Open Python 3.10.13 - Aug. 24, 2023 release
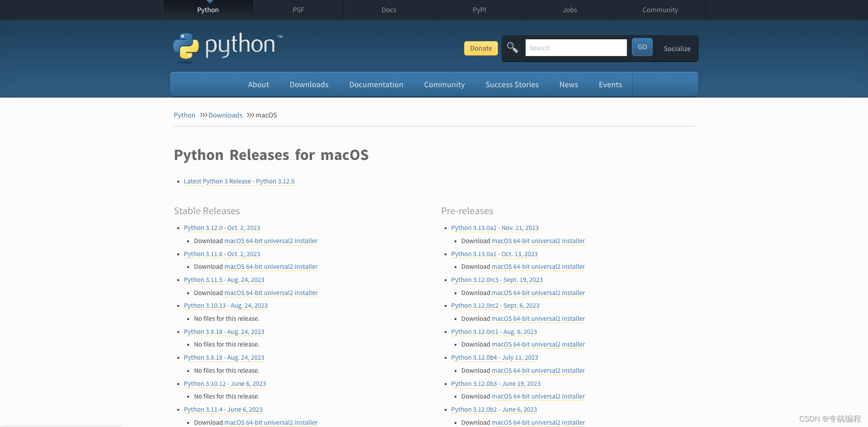This screenshot has width=868, height=427. tap(226, 305)
